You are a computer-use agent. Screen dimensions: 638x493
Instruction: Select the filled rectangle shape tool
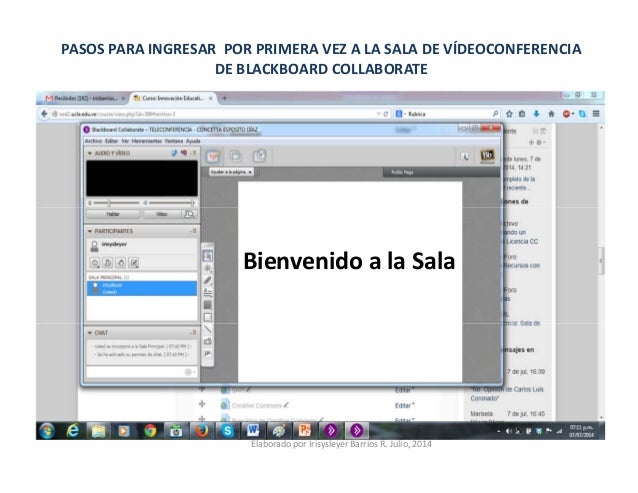click(208, 305)
